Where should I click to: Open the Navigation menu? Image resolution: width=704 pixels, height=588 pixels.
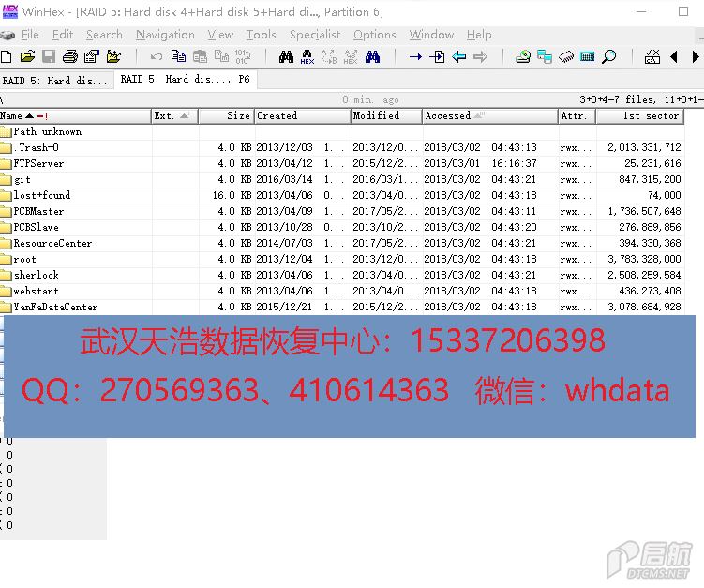[165, 35]
